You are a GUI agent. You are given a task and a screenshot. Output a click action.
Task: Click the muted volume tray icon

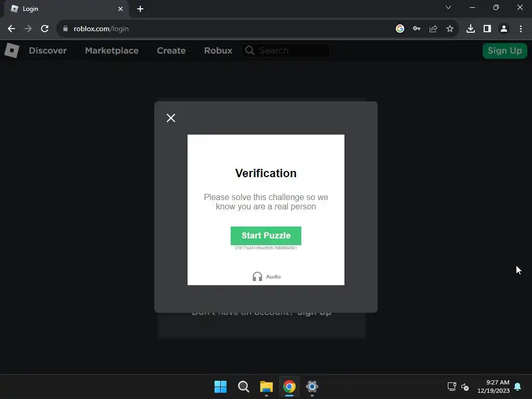(465, 387)
